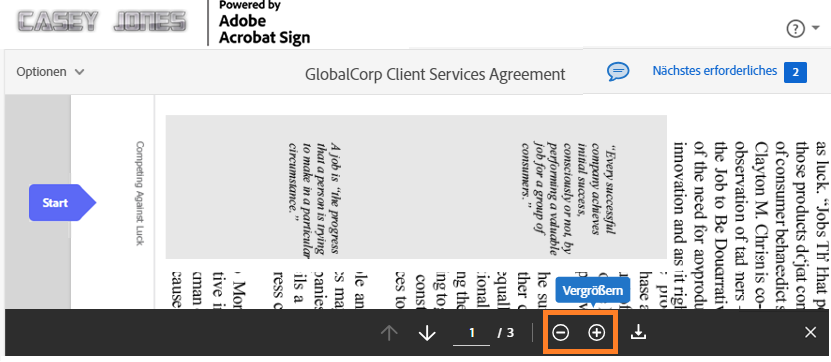Zoom in with the plus icon
Image resolution: width=831 pixels, height=362 pixels.
[597, 333]
